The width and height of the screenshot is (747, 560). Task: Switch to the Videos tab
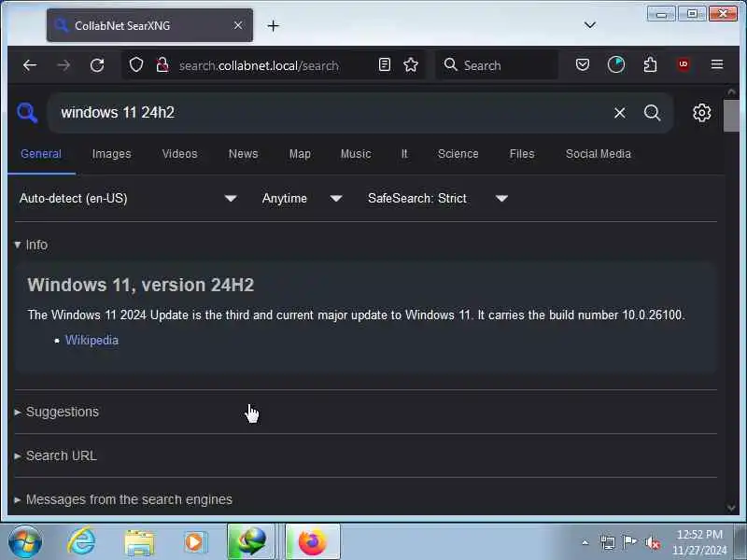pyautogui.click(x=179, y=154)
